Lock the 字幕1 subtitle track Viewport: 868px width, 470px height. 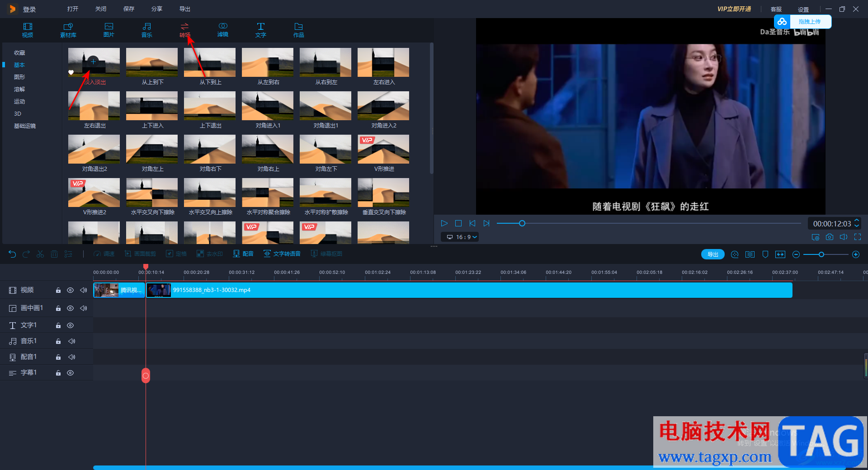(x=58, y=373)
